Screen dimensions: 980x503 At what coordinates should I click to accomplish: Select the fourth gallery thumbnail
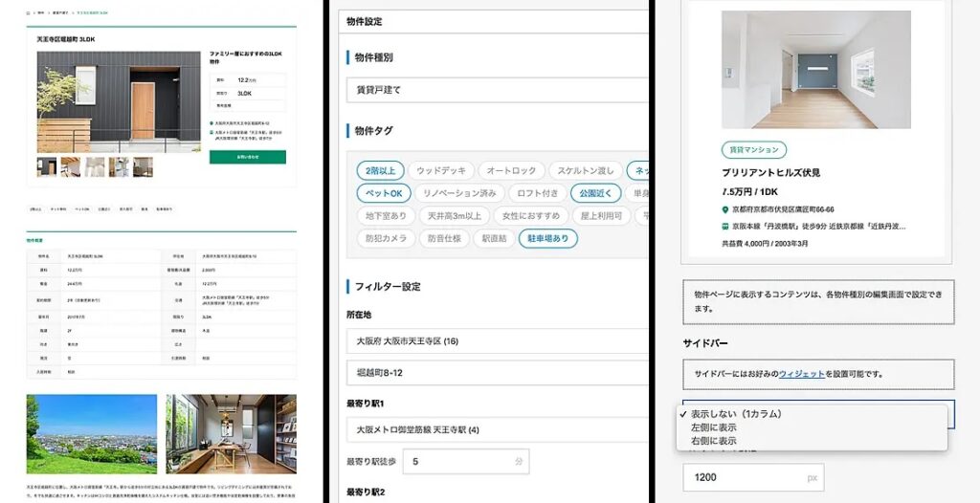point(119,166)
